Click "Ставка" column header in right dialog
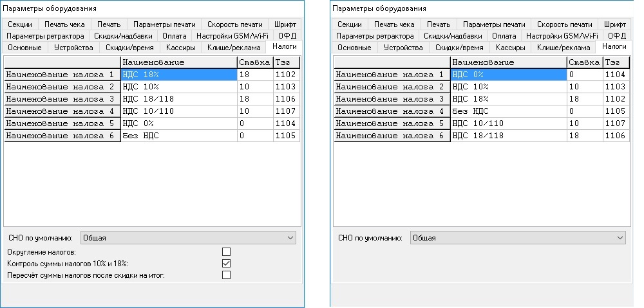Screen dimensions: 644x308 (583, 62)
